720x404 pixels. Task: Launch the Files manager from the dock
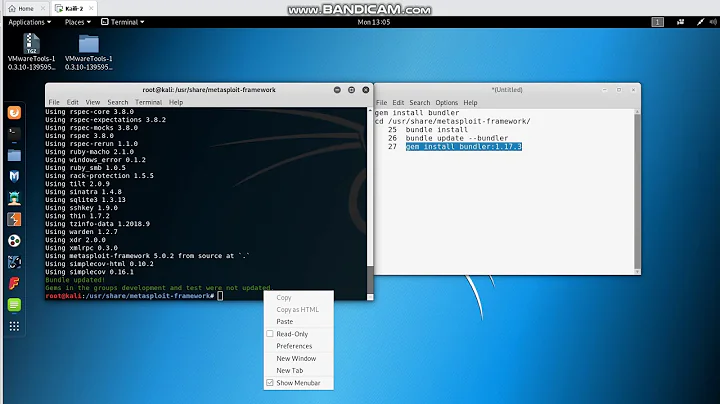tap(15, 155)
